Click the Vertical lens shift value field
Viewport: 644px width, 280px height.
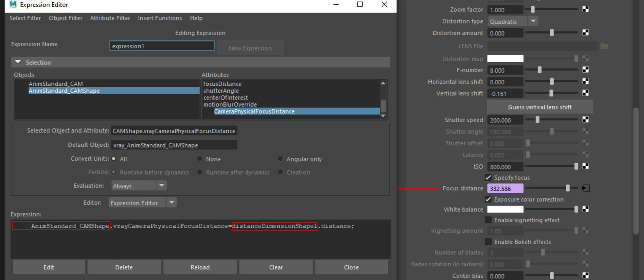click(505, 93)
